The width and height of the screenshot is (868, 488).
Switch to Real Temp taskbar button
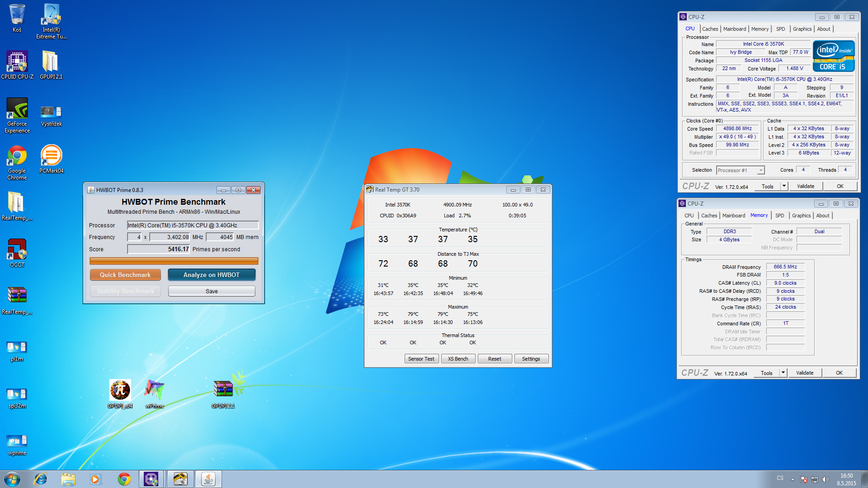(179, 479)
